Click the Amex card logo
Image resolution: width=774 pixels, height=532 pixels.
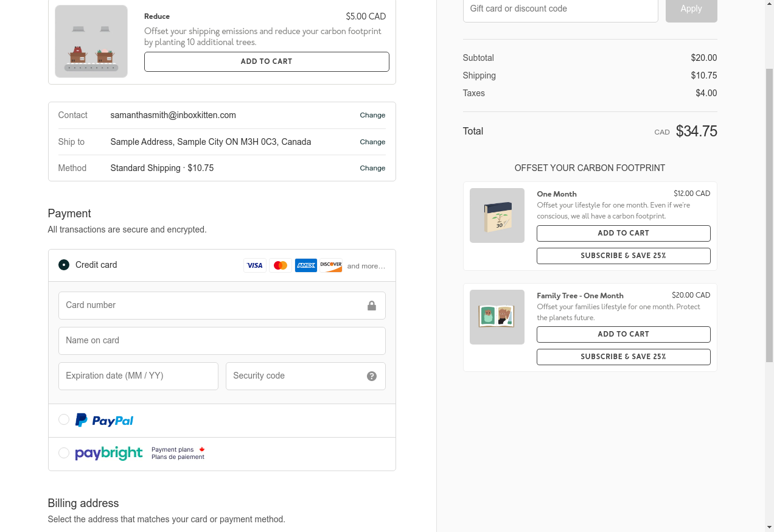[x=306, y=265]
